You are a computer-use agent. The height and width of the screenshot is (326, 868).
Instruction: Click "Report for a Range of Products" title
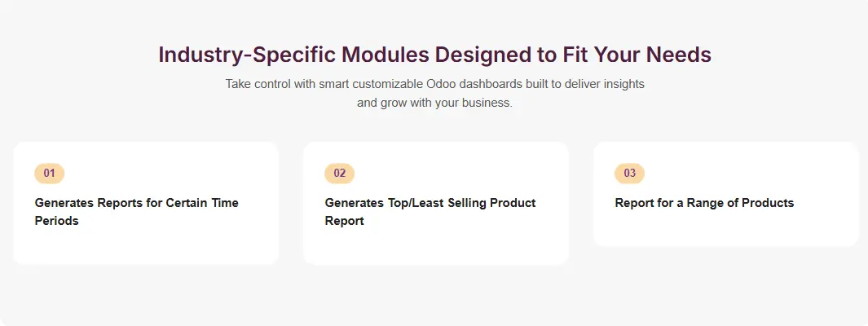coord(704,203)
